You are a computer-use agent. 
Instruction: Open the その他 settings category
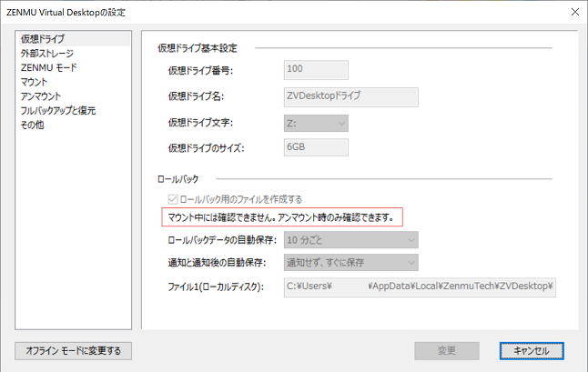point(32,125)
